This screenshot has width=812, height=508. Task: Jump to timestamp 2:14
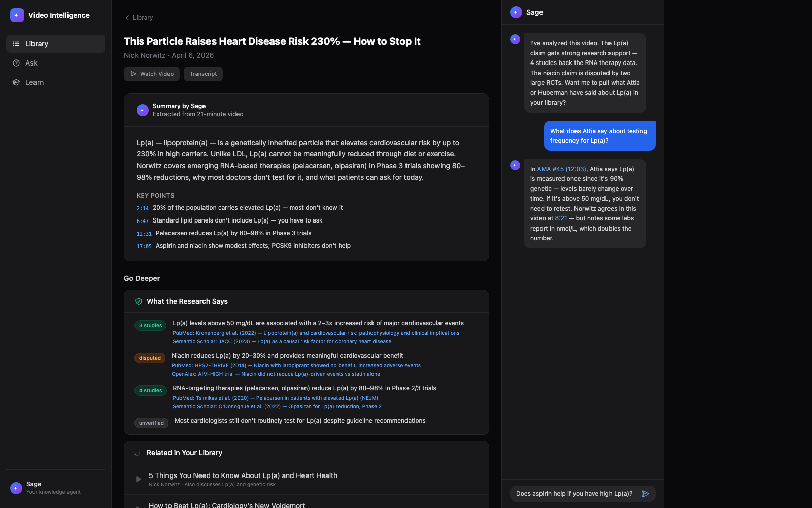143,208
